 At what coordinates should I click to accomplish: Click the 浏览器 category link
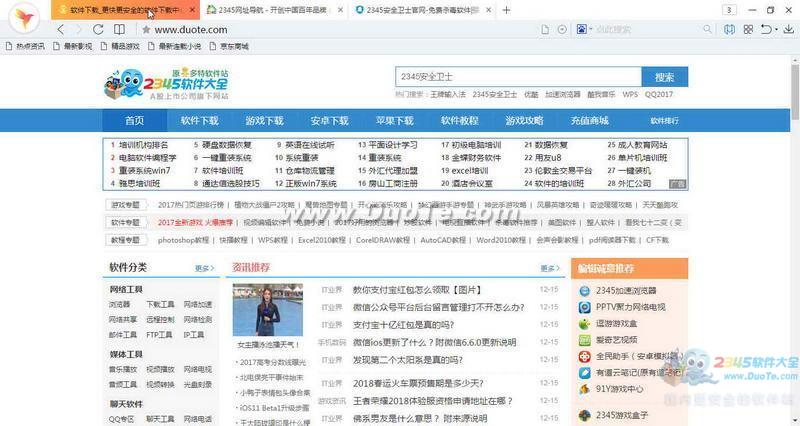point(119,304)
